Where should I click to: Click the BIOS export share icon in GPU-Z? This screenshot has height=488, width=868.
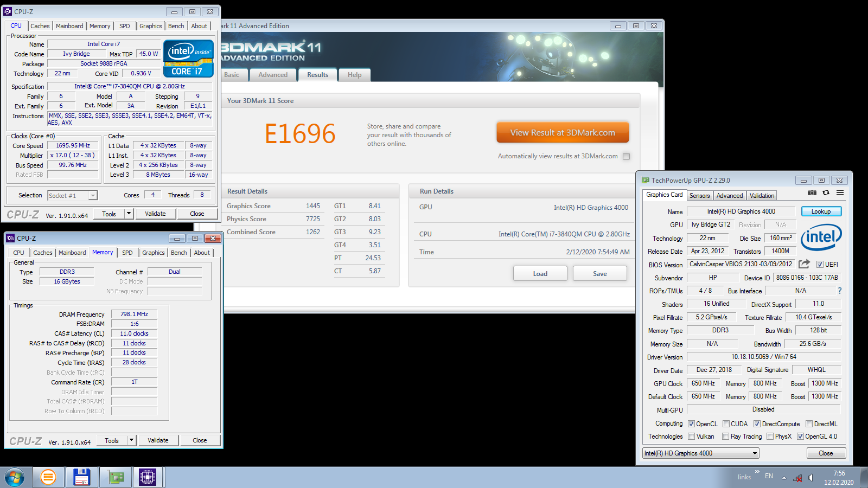[804, 264]
